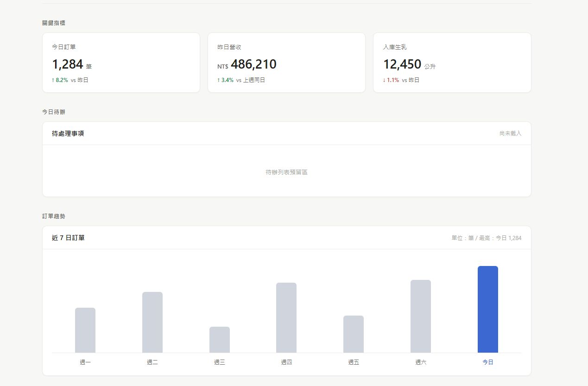This screenshot has height=386, width=588.
Task: Click the 今日 axis label
Action: pyautogui.click(x=487, y=362)
